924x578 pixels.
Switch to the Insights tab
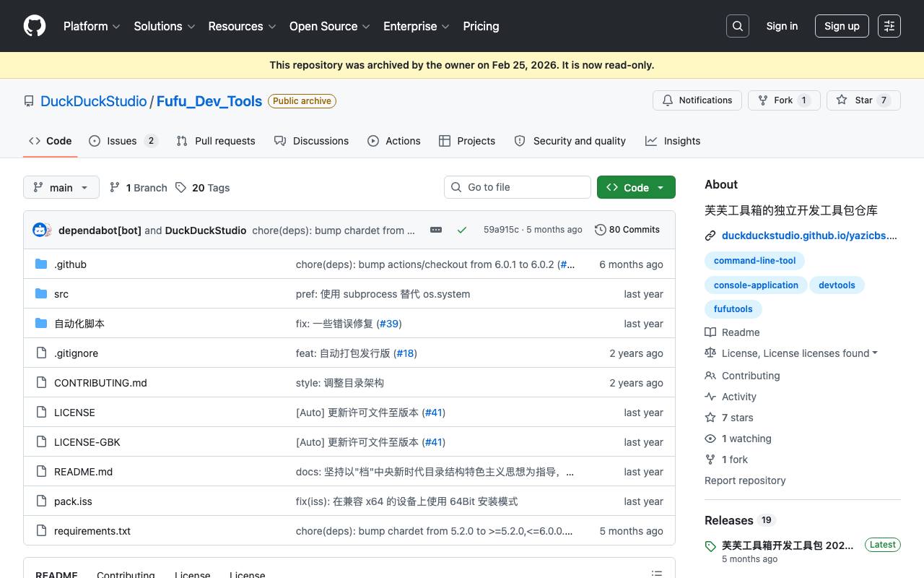(x=673, y=141)
